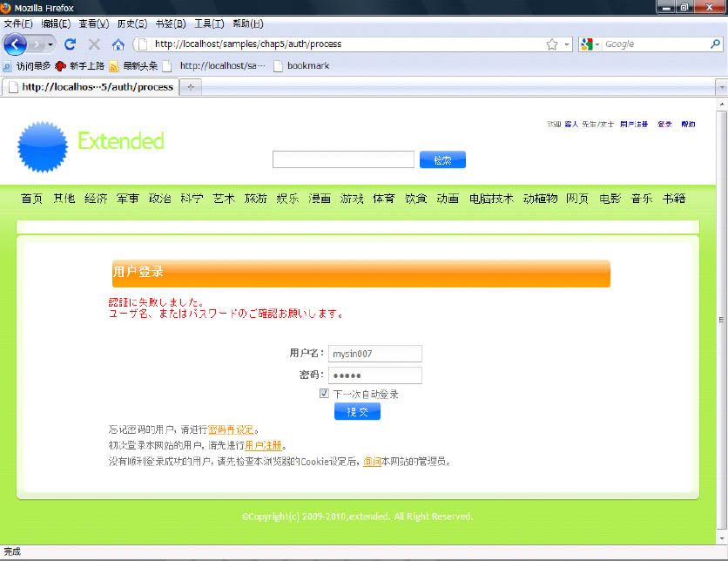Go to the 体育 category
This screenshot has height=561, width=728.
pyautogui.click(x=384, y=199)
